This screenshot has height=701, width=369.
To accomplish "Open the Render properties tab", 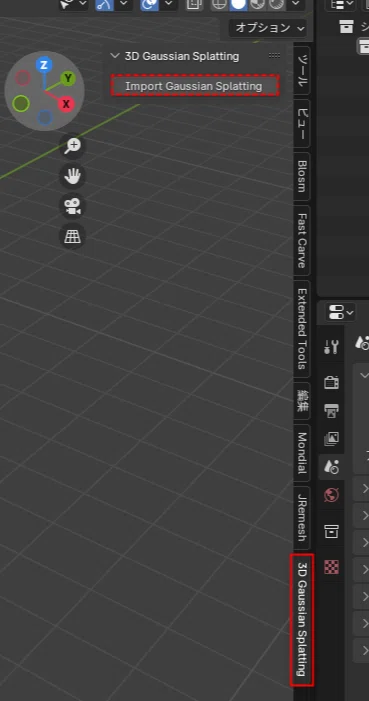I will tap(331, 383).
